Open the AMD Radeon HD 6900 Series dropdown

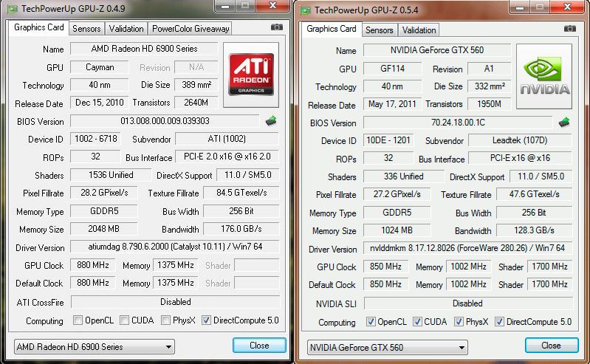(95, 346)
